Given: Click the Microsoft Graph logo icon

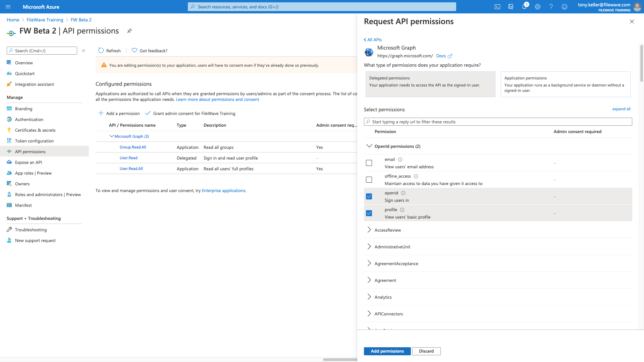Looking at the screenshot, I should click(x=369, y=52).
